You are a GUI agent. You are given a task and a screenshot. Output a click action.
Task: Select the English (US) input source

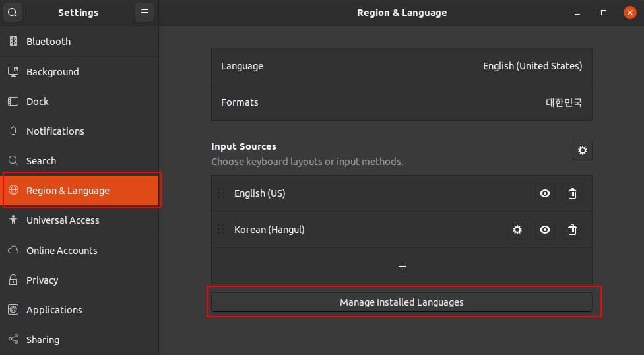(402, 193)
